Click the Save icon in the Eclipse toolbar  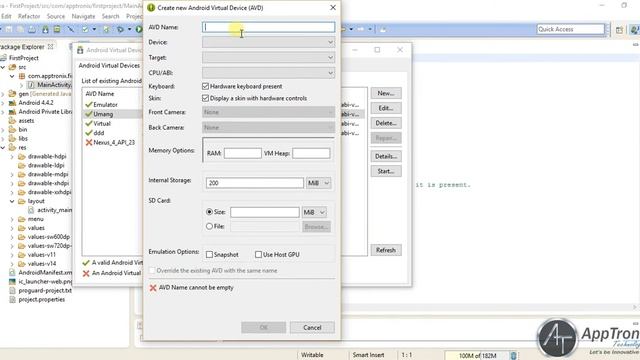pyautogui.click(x=9, y=29)
